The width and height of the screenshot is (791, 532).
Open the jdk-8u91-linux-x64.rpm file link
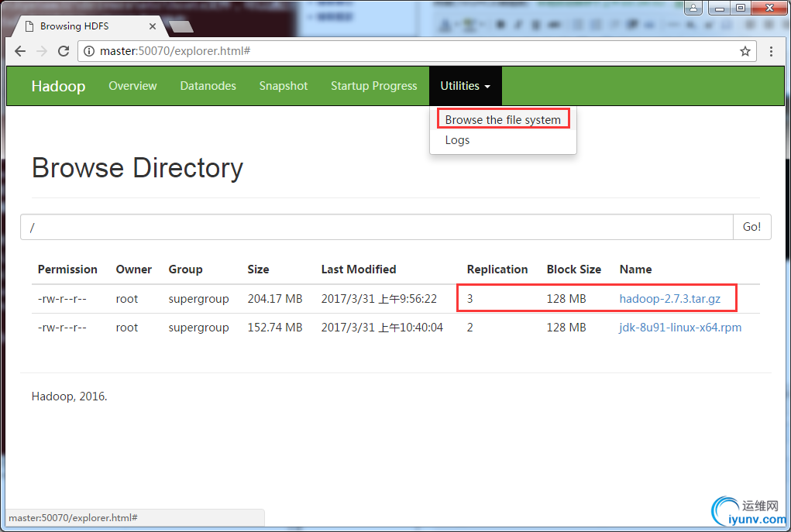pyautogui.click(x=680, y=328)
